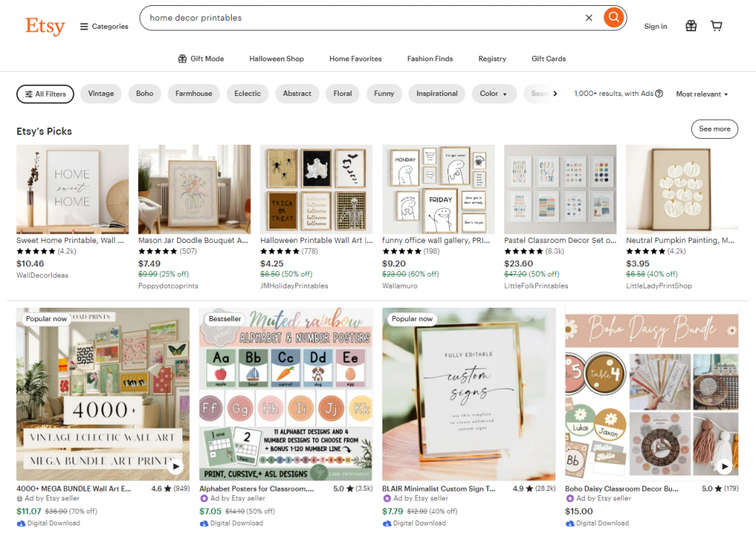The width and height of the screenshot is (756, 533).
Task: Open the Color filter dropdown
Action: 494,94
